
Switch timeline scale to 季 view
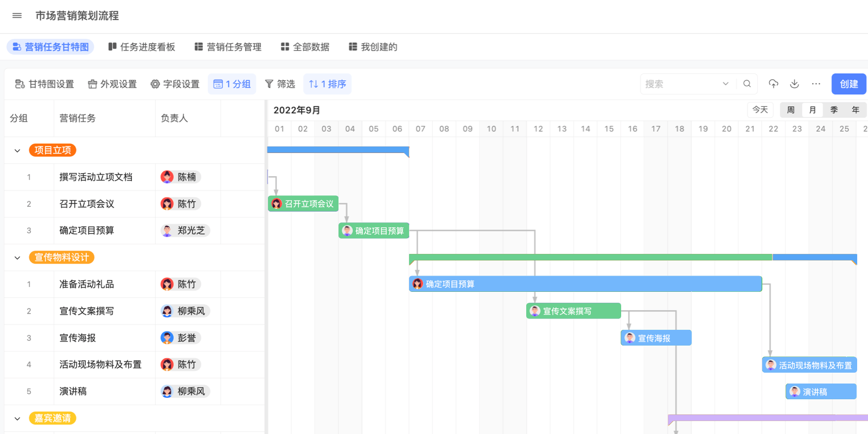click(x=834, y=110)
